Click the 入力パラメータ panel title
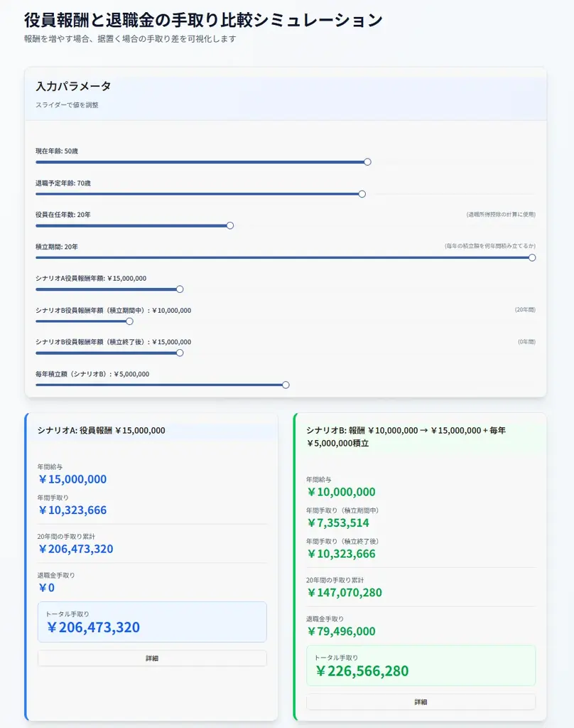 (73, 86)
